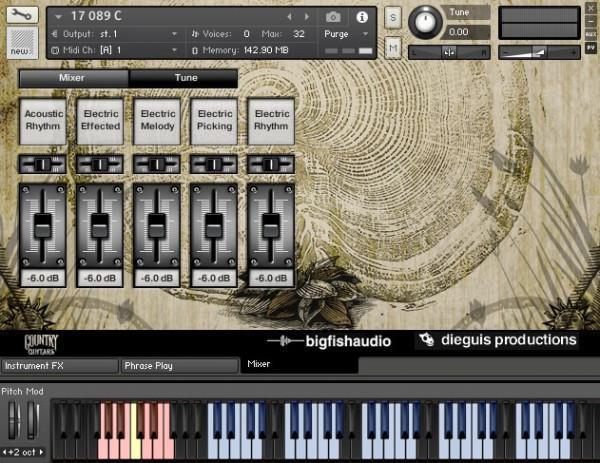Switch to the Tune tab
The image size is (600, 463).
pyautogui.click(x=184, y=78)
